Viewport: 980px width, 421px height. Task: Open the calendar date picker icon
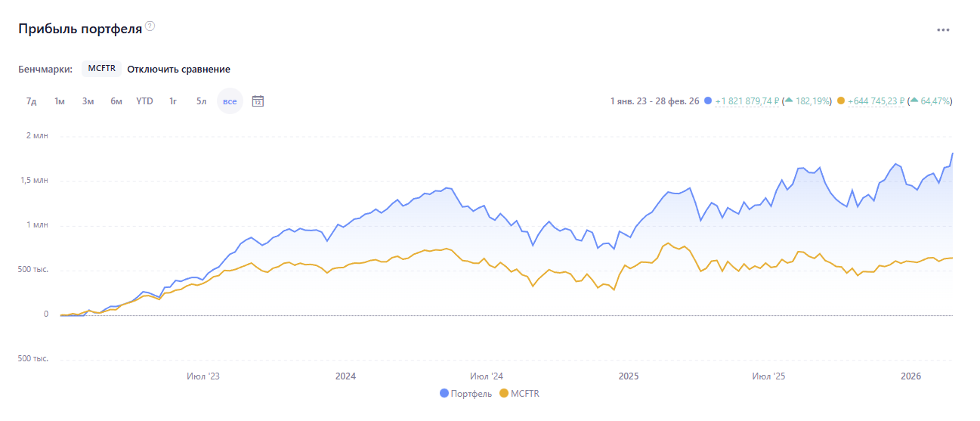(258, 101)
